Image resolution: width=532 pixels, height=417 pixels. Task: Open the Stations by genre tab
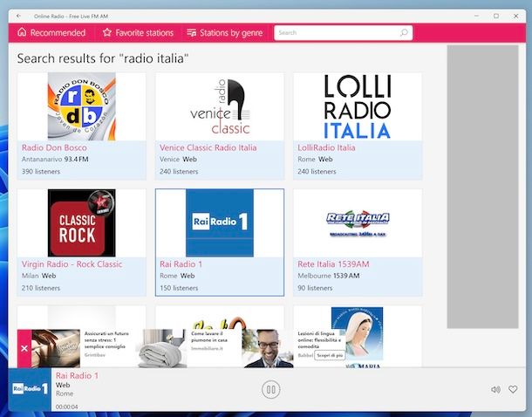225,33
